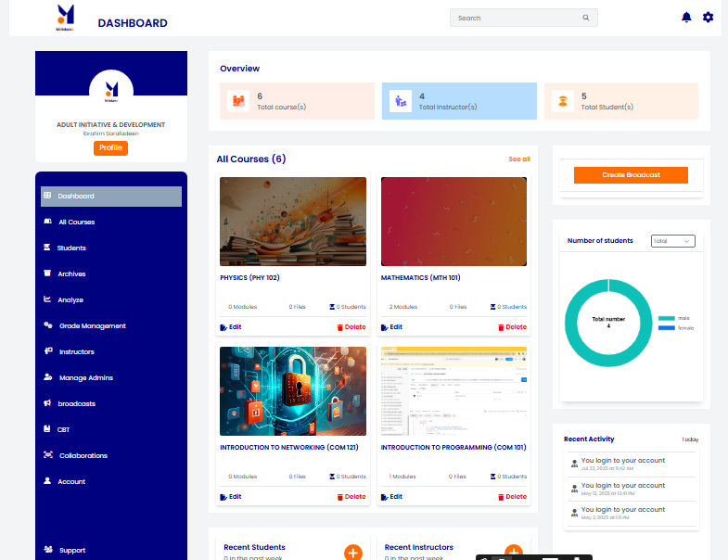The height and width of the screenshot is (560, 728).
Task: Click the 'Recent Instructors' heading
Action: 419,547
